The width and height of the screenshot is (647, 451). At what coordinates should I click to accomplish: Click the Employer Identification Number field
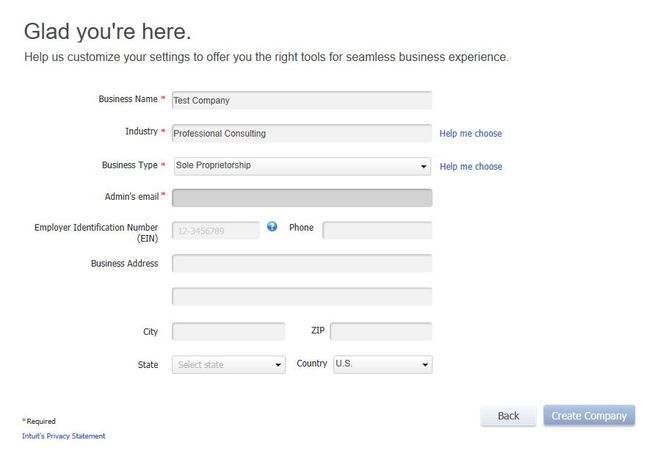click(215, 231)
